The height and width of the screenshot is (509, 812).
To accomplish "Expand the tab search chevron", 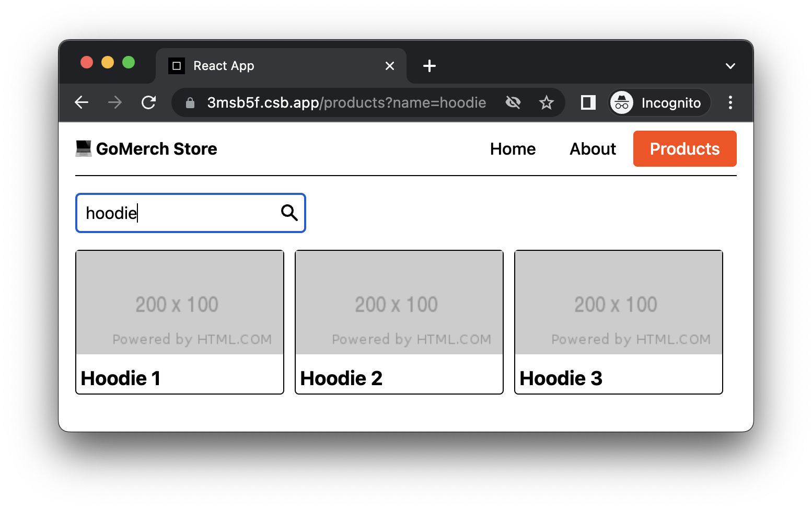I will pyautogui.click(x=730, y=66).
